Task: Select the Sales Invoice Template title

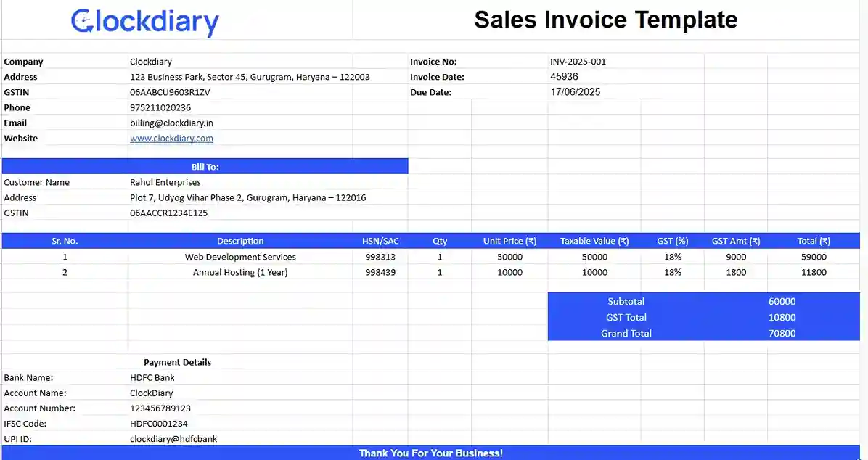Action: pyautogui.click(x=605, y=20)
